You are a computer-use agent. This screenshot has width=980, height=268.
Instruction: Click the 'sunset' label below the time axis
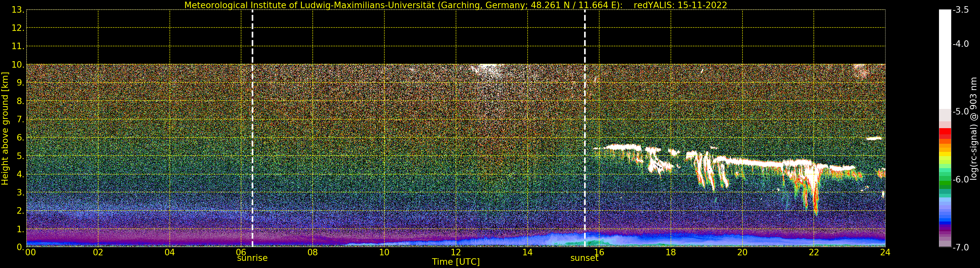click(x=584, y=258)
